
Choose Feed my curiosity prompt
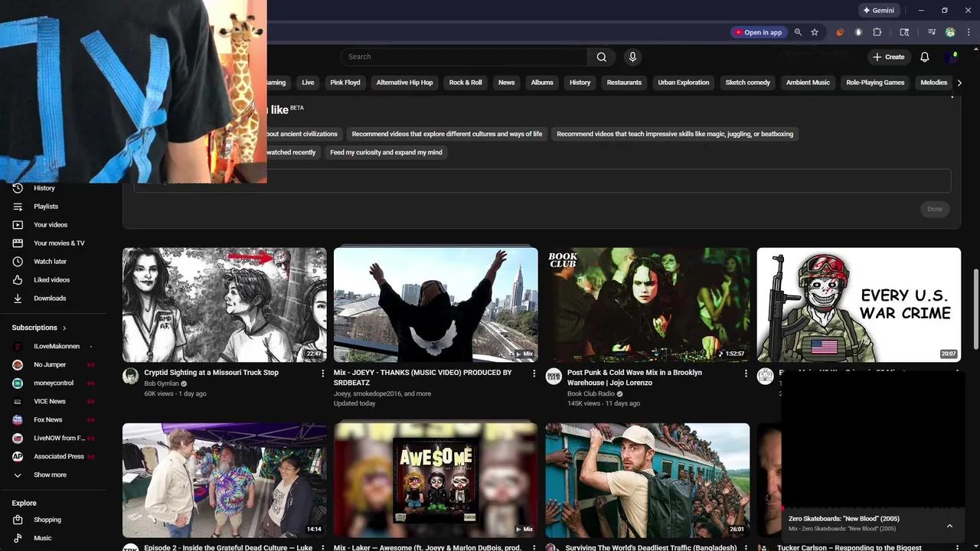tap(386, 152)
